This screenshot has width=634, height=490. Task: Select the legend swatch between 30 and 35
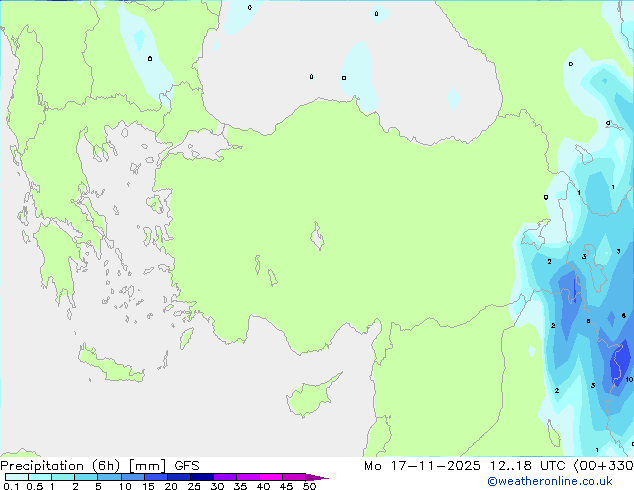[x=225, y=477]
